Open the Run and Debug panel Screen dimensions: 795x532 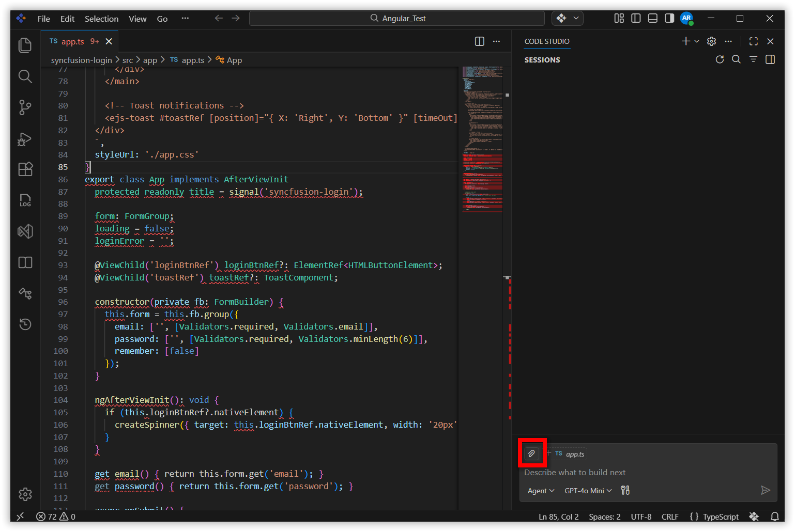[x=25, y=138]
